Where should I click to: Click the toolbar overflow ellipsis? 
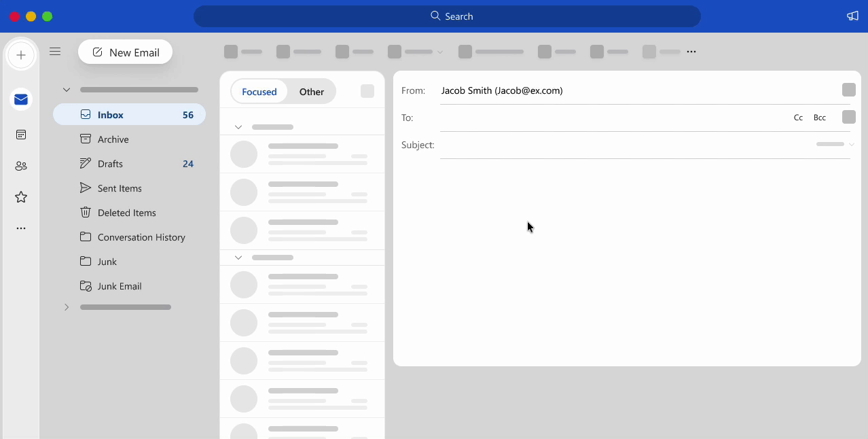691,52
